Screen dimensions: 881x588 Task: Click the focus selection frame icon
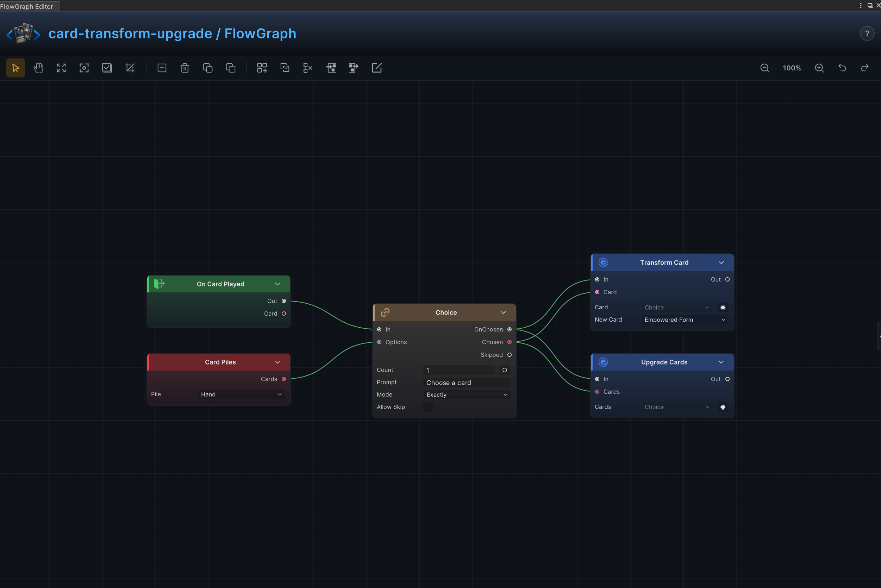coord(84,68)
